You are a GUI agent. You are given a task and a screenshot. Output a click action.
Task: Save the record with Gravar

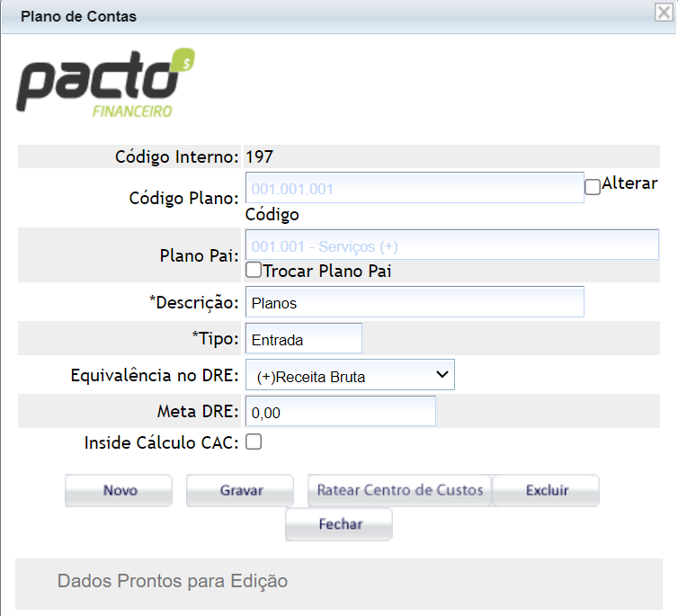(x=240, y=490)
